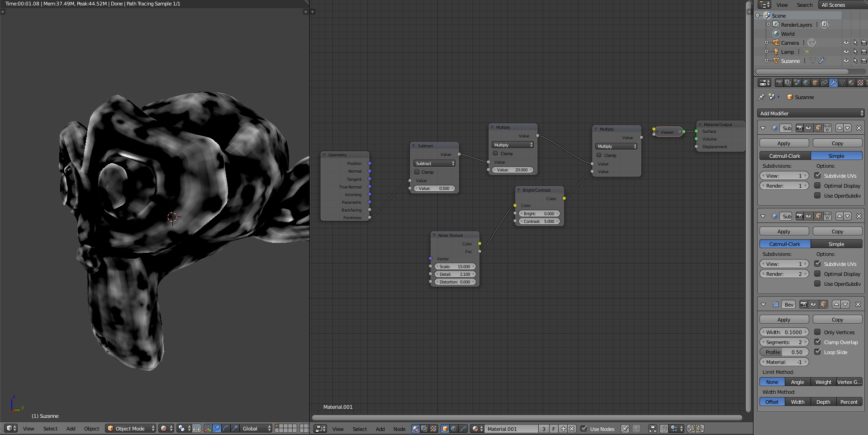This screenshot has width=868, height=435.
Task: Set Bevel limit method to Angle
Action: [797, 382]
